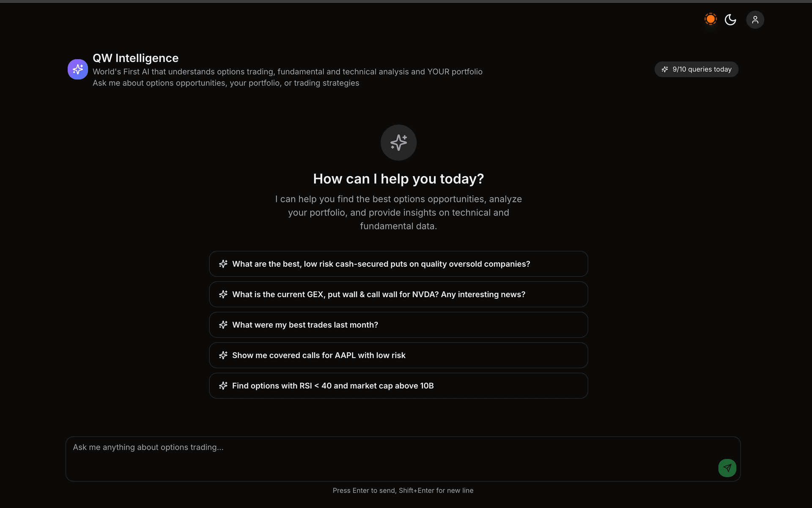
Task: Open the user profile menu
Action: point(755,19)
